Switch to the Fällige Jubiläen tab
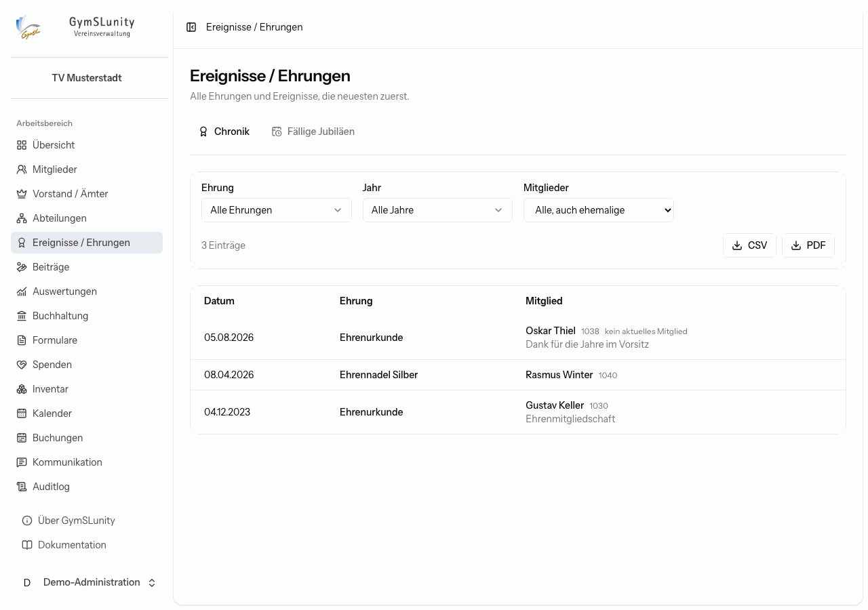Image resolution: width=868 pixels, height=610 pixels. 313,131
